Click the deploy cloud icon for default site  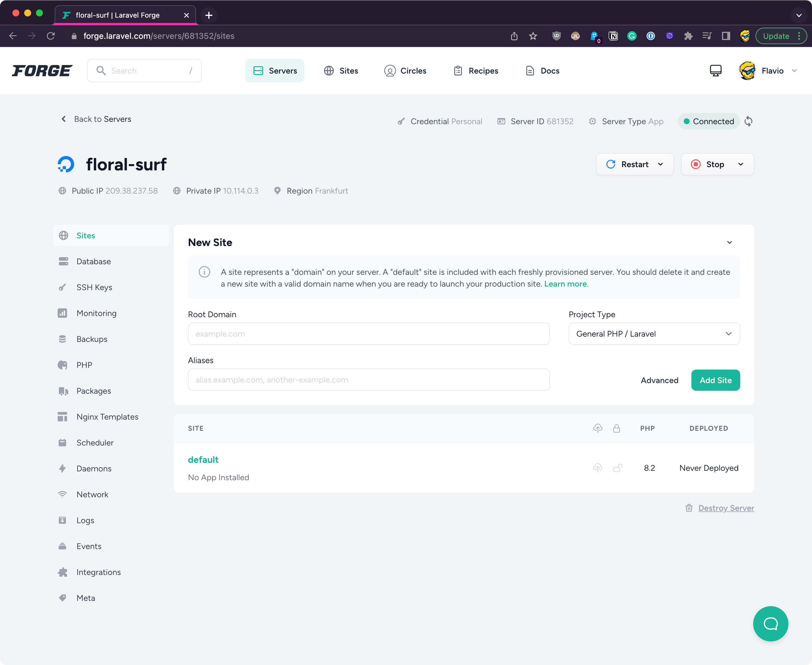coord(598,468)
